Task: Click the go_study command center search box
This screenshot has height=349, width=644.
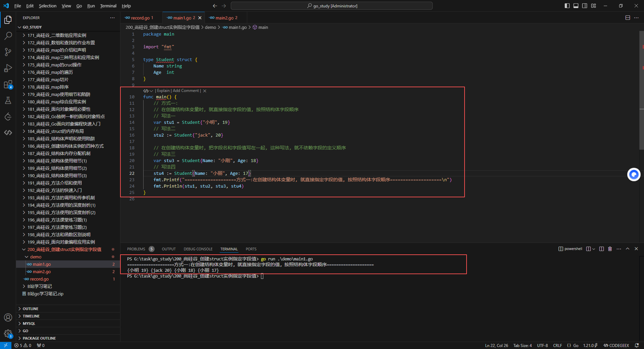Action: [332, 6]
